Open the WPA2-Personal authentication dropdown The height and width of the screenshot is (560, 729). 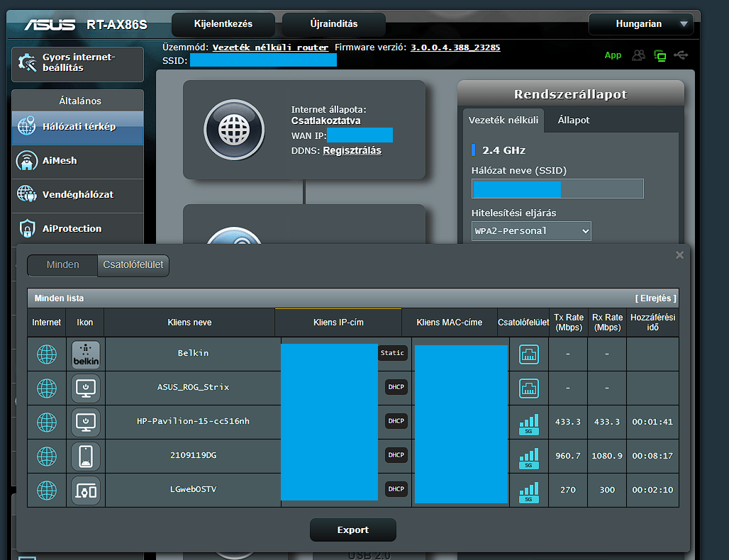tap(531, 231)
